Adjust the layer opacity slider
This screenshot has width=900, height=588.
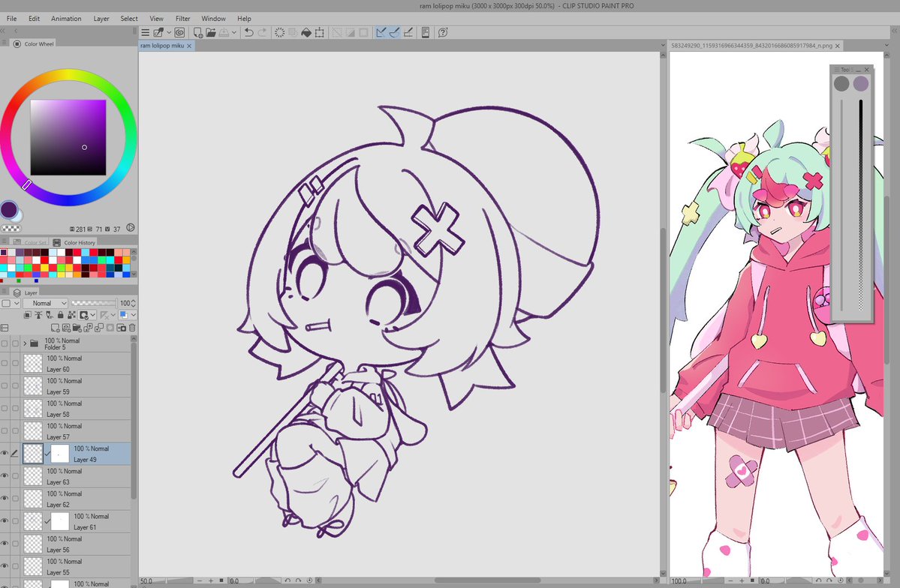coord(93,303)
